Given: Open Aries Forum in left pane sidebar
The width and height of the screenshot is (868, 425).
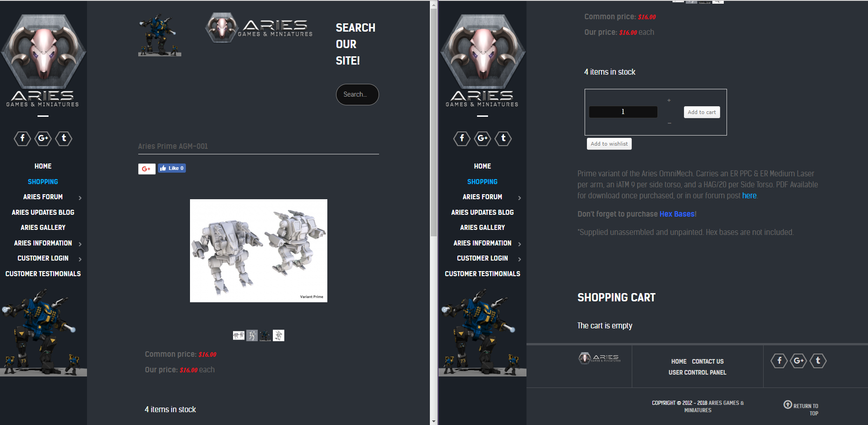Looking at the screenshot, I should coord(43,197).
